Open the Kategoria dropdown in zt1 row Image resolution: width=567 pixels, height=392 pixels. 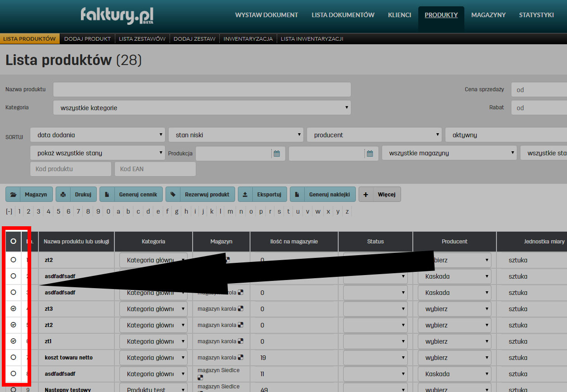tap(153, 341)
